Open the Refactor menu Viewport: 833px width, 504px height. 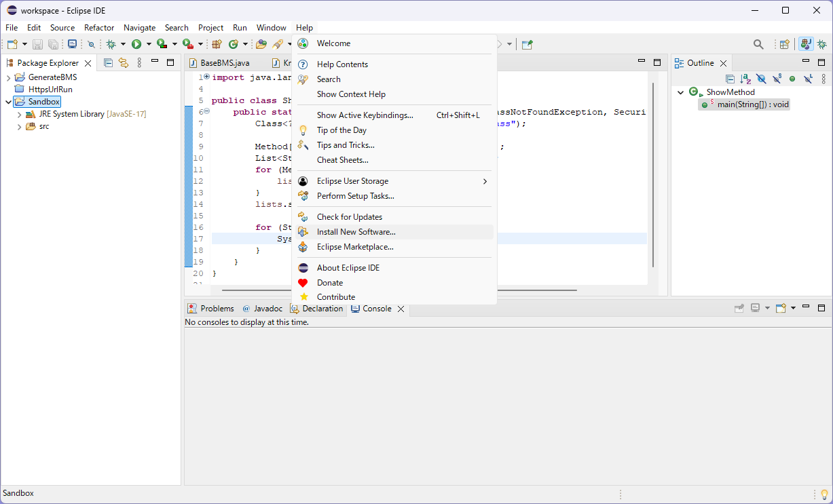tap(99, 28)
